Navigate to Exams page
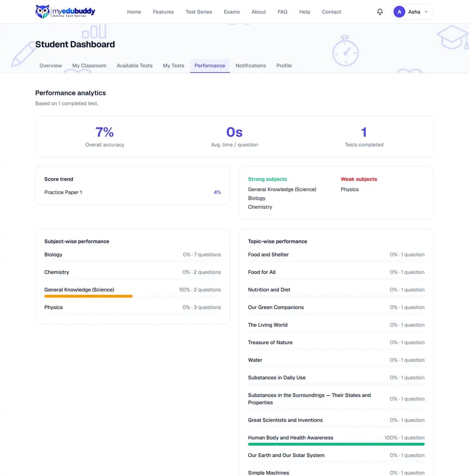The image size is (469, 476). pyautogui.click(x=232, y=12)
